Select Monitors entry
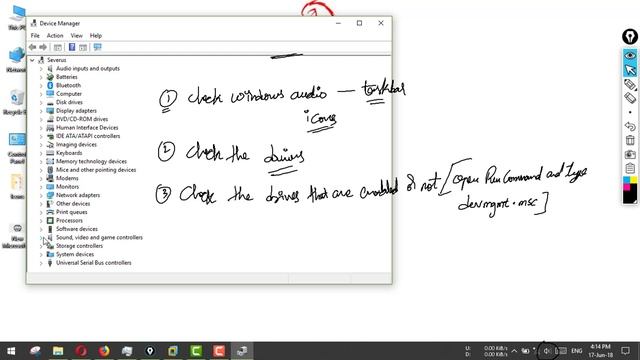 pyautogui.click(x=67, y=187)
